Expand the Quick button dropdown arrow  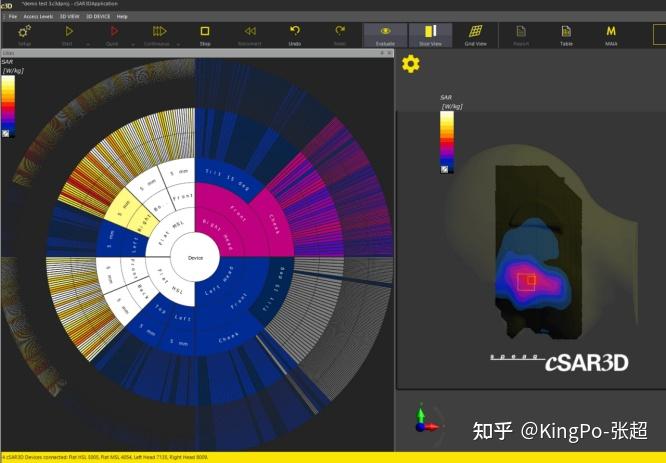tap(133, 44)
